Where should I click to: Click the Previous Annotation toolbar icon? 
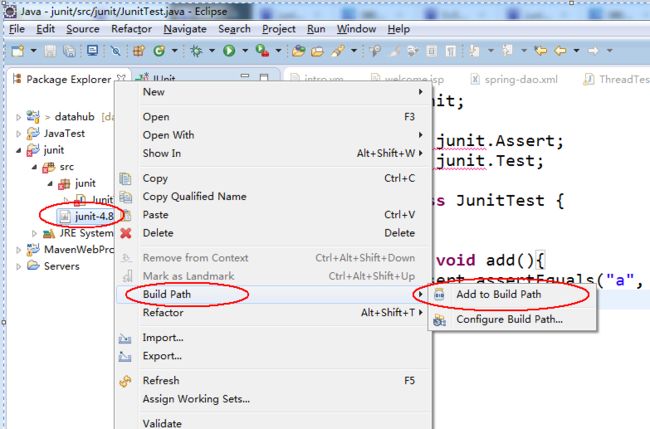[507, 51]
